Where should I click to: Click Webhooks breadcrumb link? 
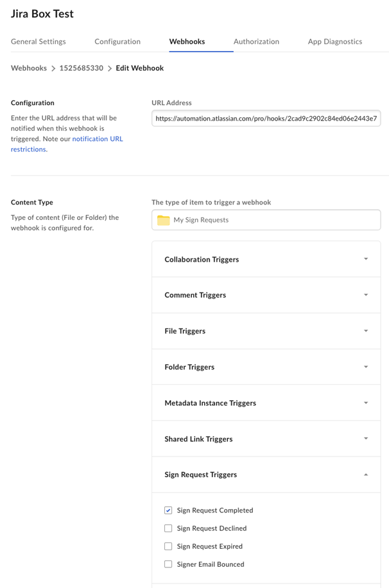coord(29,68)
